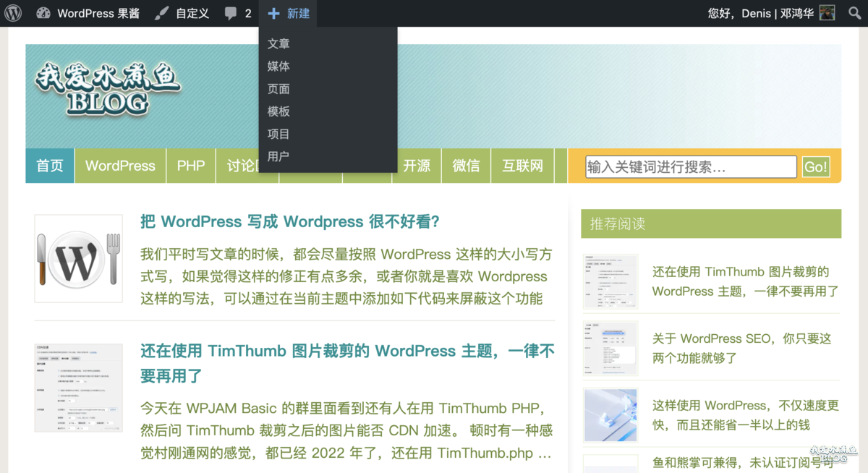
Task: Open the sidebar thumbnail beside the TimThumb recommendation
Action: point(610,281)
